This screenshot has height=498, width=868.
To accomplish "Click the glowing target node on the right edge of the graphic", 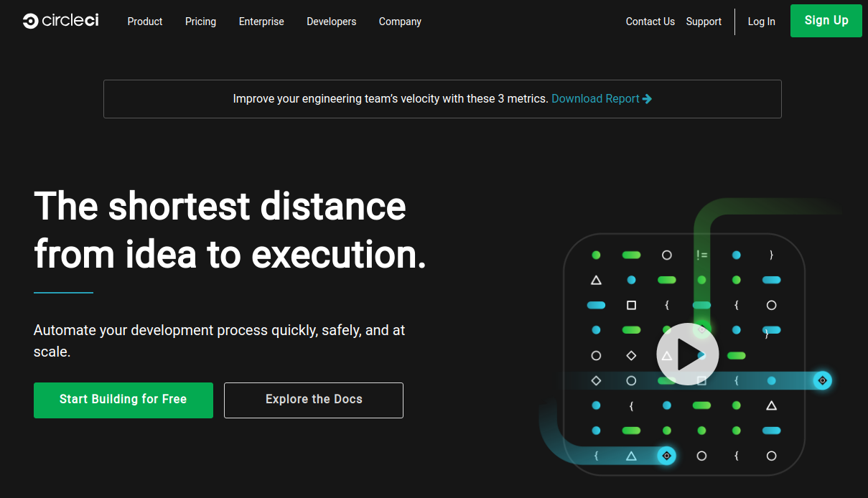I will click(823, 380).
